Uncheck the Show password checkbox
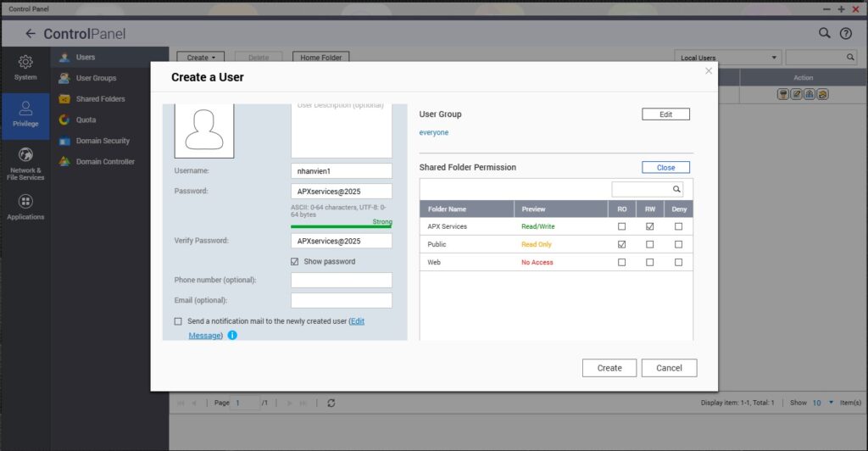The height and width of the screenshot is (451, 868). 294,262
